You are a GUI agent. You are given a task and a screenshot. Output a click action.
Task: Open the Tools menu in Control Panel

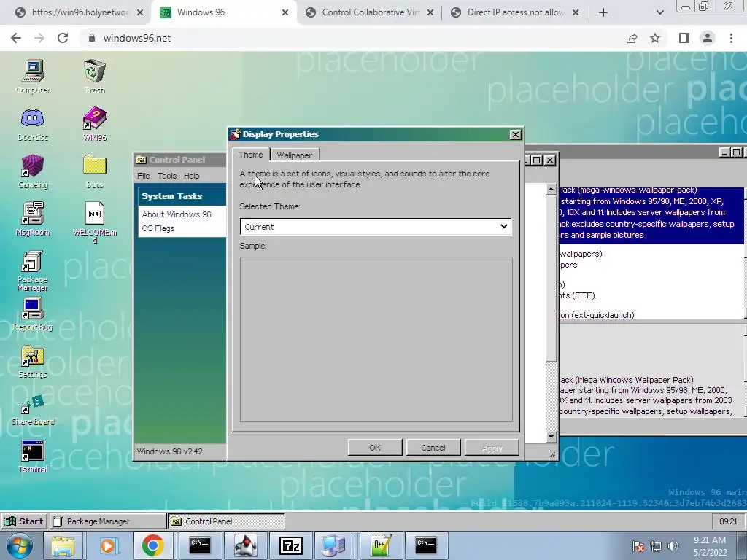tap(167, 176)
